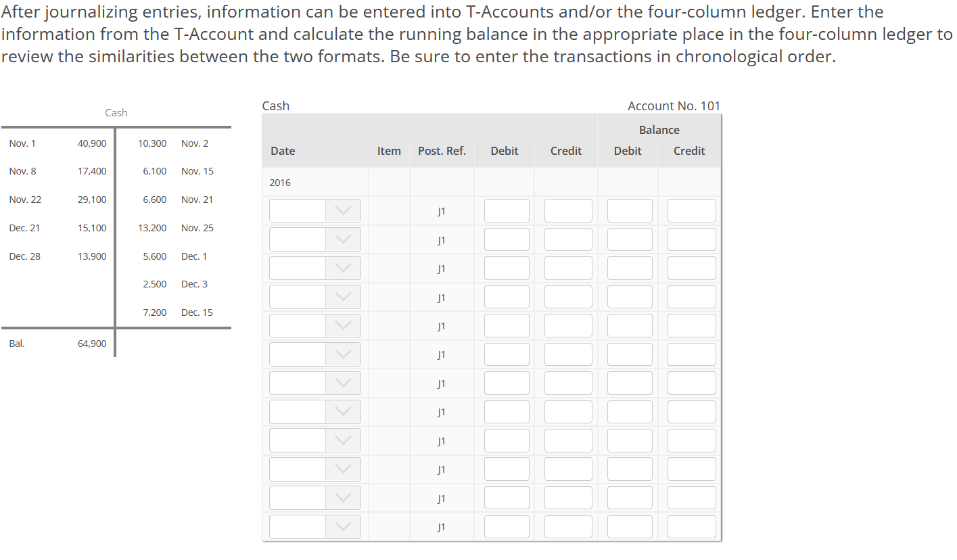Focus the Balance Debit field in the second row
Viewport: 957px width, 560px height.
(630, 239)
